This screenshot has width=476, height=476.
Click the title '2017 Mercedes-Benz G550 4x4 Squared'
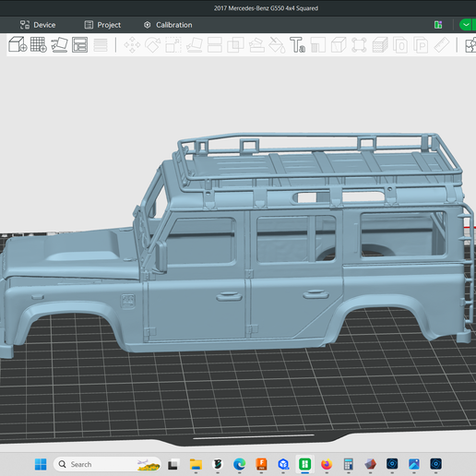[266, 8]
